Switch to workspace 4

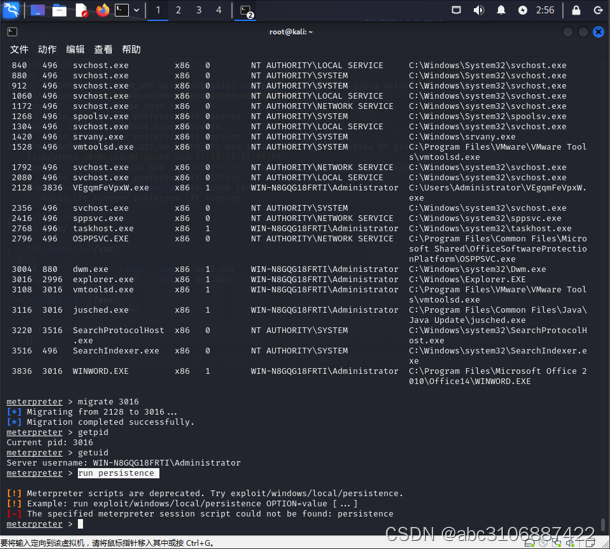coord(219,10)
